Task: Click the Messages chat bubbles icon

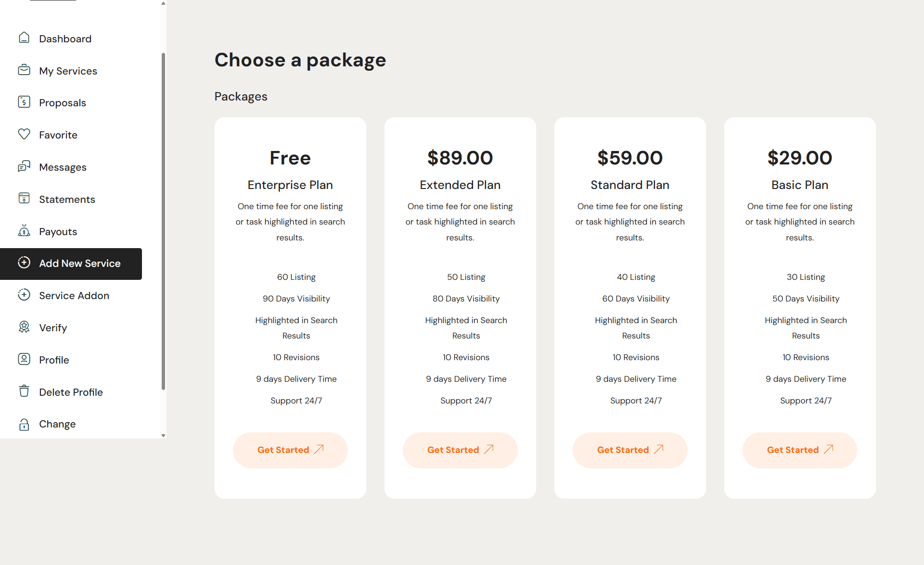Action: pyautogui.click(x=24, y=166)
